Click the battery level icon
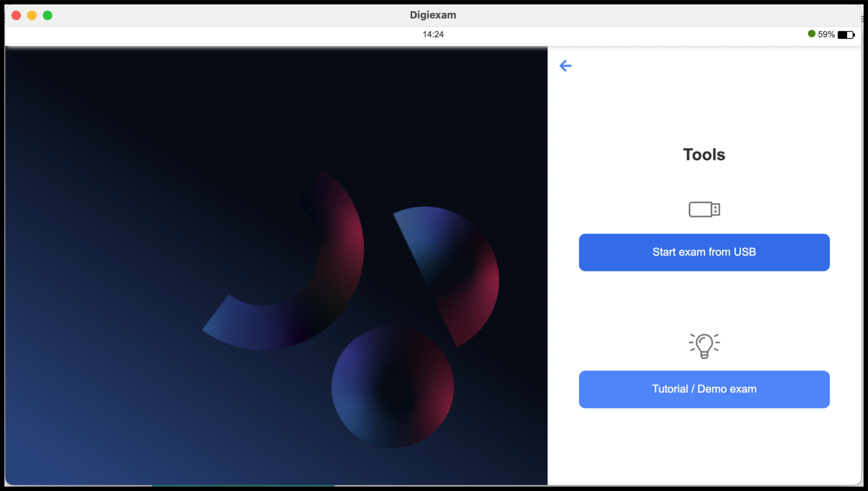 846,35
